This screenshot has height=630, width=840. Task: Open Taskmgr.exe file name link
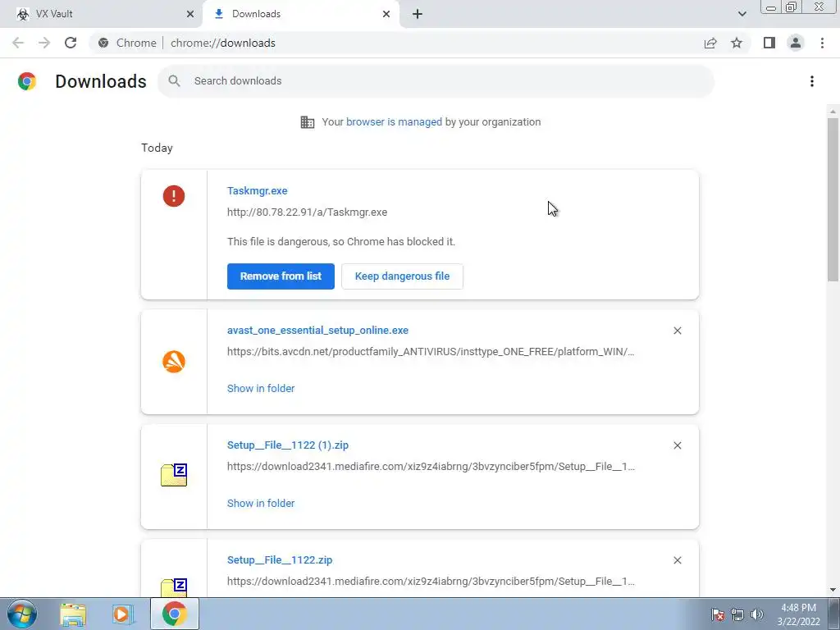click(257, 190)
